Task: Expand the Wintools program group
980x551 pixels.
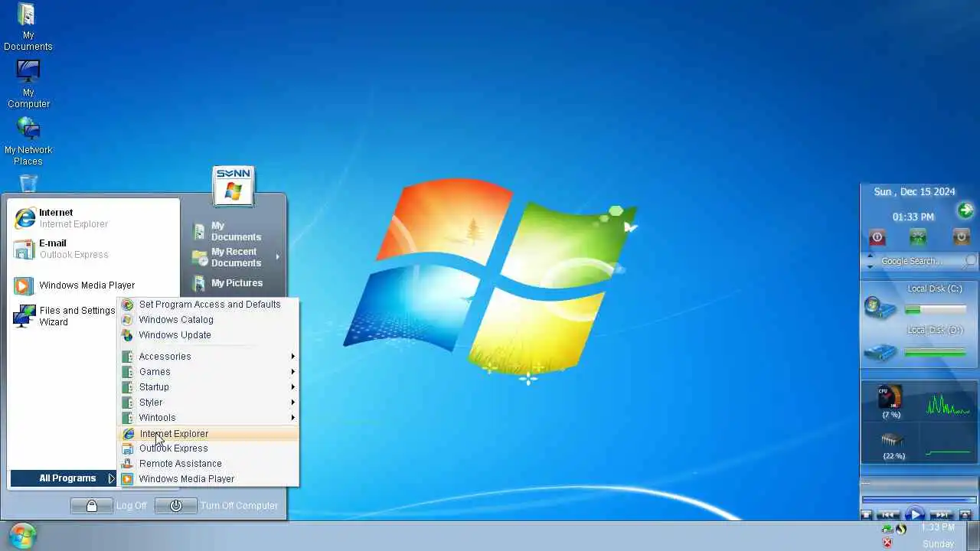Action: click(208, 418)
